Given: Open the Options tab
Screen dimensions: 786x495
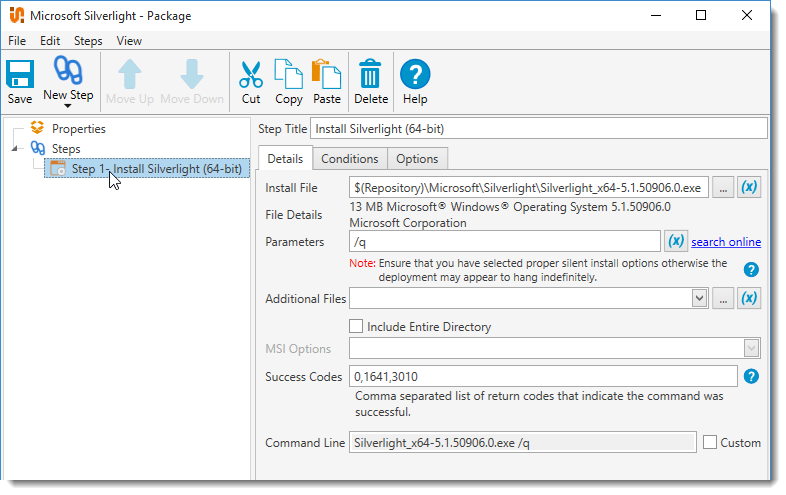Looking at the screenshot, I should click(x=417, y=159).
